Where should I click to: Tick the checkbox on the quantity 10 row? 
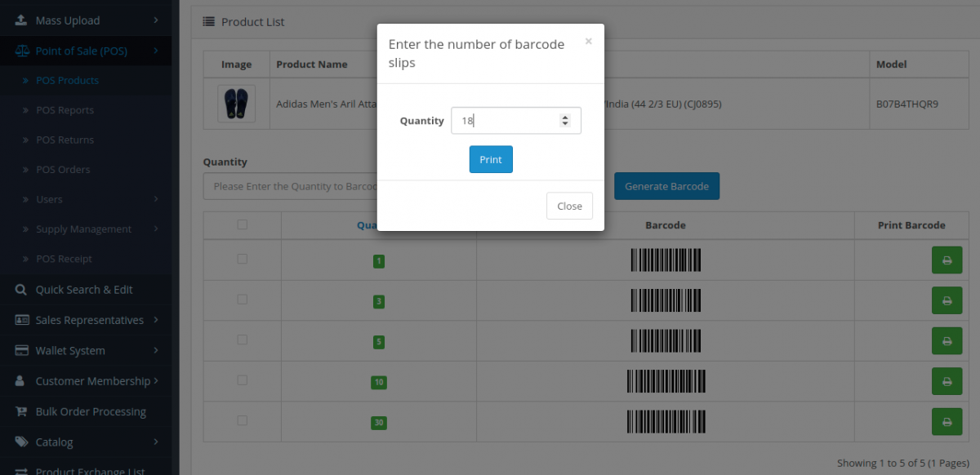[242, 380]
